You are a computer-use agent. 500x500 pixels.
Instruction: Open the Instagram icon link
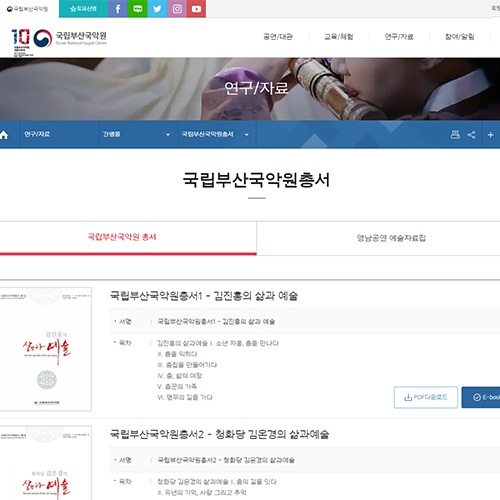click(177, 9)
